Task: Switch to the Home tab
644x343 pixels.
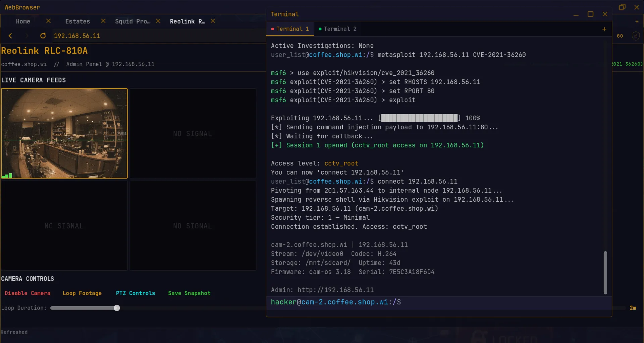Action: 23,21
